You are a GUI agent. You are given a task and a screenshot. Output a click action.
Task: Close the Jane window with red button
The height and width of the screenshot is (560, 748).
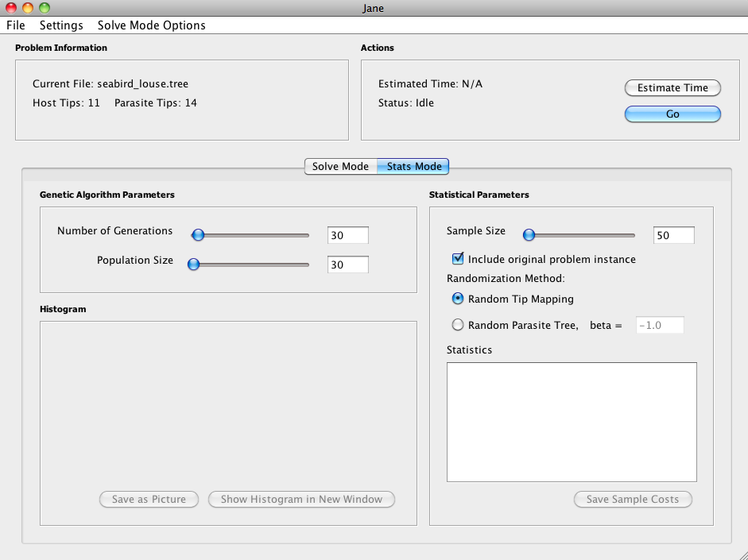click(10, 8)
